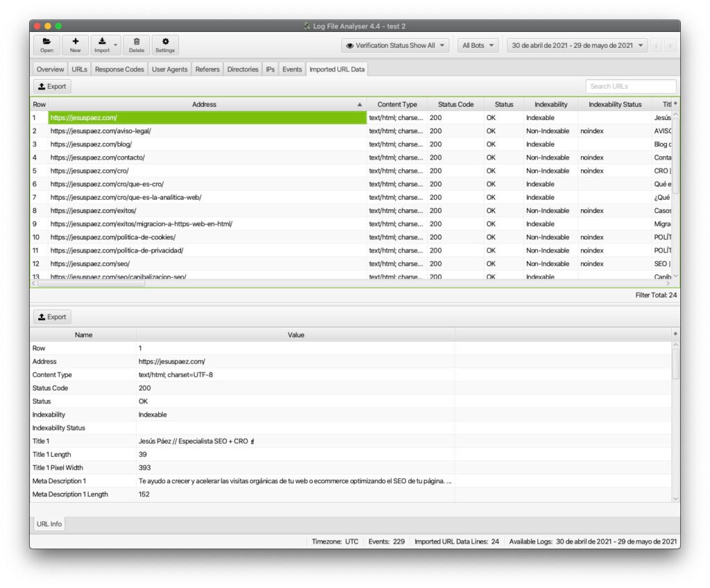Open the date range dropdown
Image resolution: width=710 pixels, height=588 pixels.
578,45
